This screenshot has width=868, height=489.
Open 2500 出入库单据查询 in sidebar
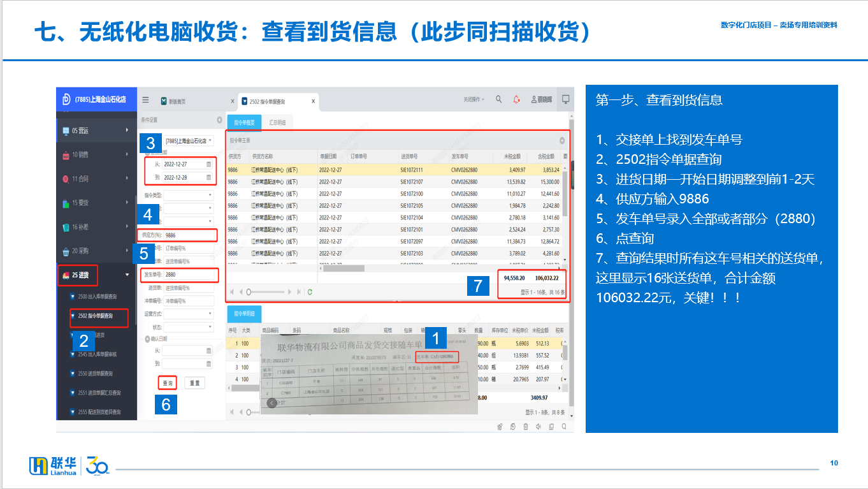tap(98, 296)
